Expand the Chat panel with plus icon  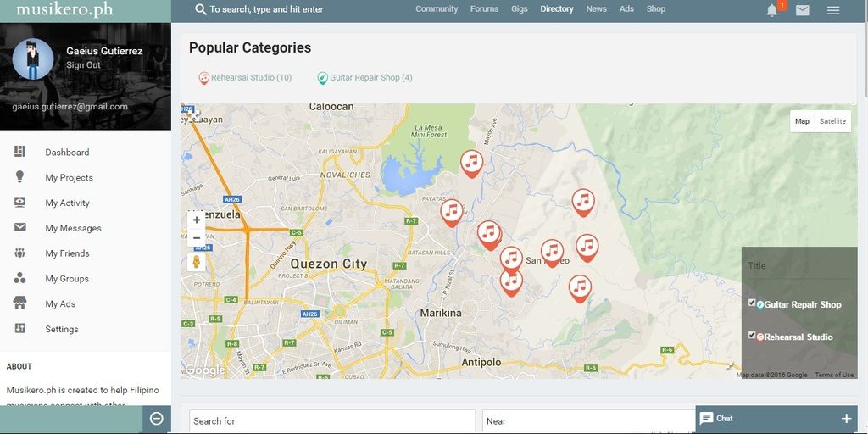pyautogui.click(x=846, y=419)
